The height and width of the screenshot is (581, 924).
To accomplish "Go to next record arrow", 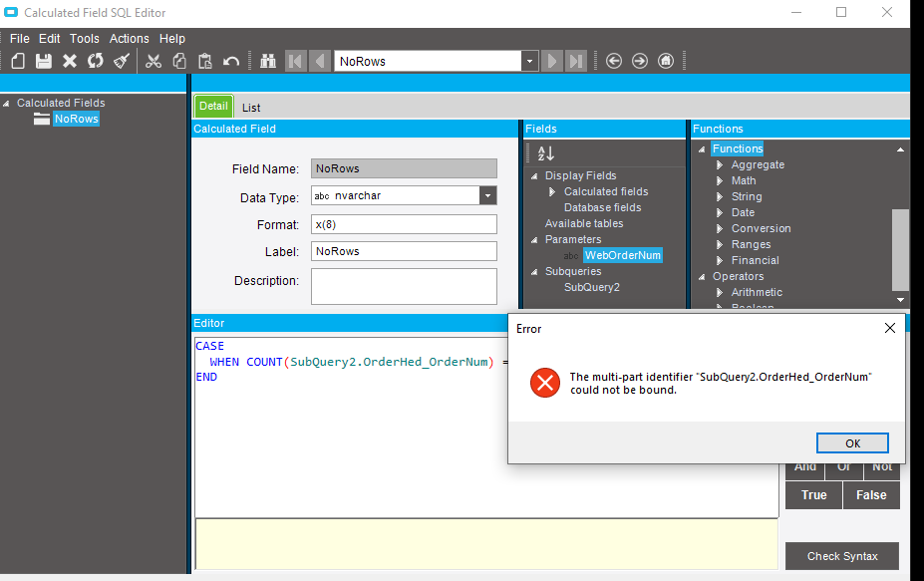I will (x=552, y=61).
